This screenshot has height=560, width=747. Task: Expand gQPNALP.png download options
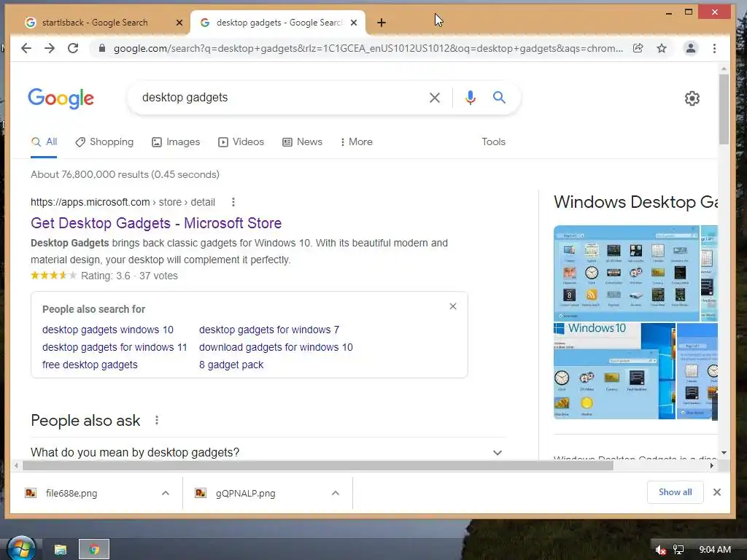pyautogui.click(x=336, y=494)
